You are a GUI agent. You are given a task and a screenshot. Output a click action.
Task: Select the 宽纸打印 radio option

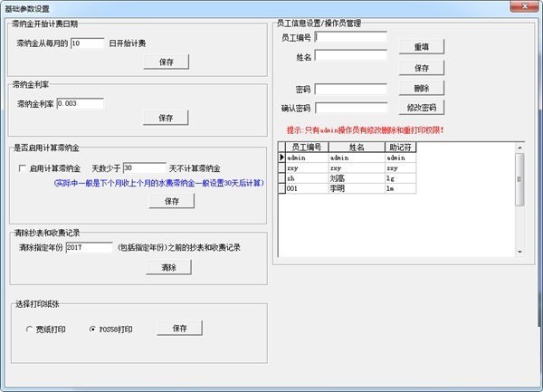(x=28, y=329)
